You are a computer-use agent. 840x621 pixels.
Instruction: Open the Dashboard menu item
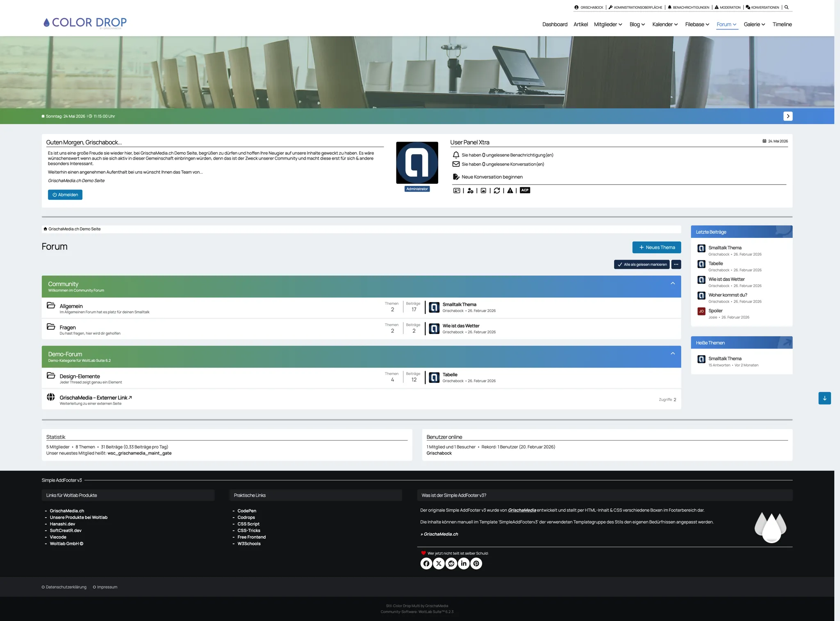tap(555, 24)
